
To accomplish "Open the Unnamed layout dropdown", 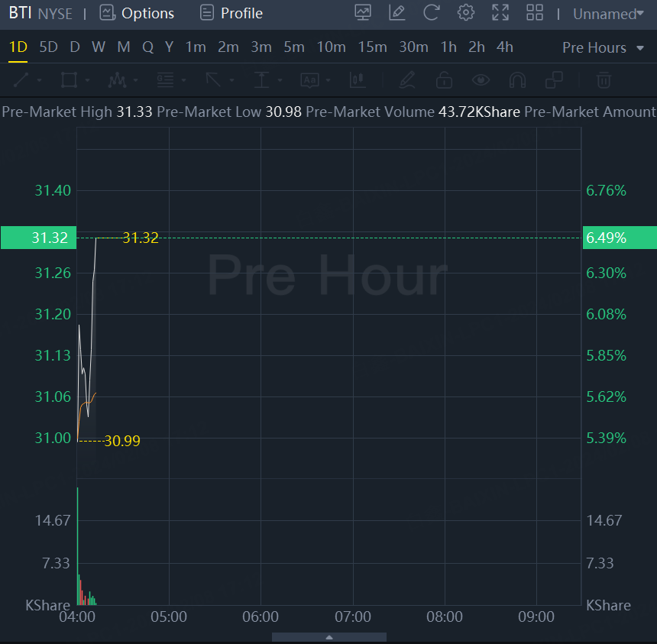I will [608, 14].
